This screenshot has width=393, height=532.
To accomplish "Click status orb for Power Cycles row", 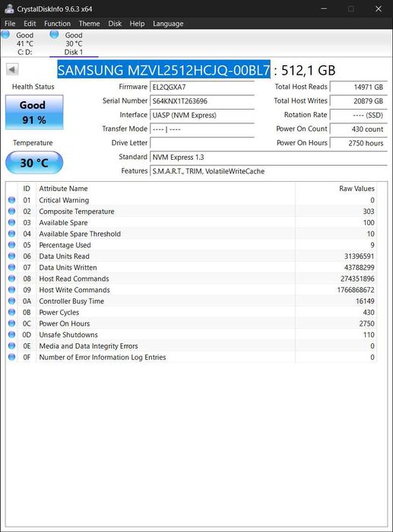I will click(x=12, y=312).
